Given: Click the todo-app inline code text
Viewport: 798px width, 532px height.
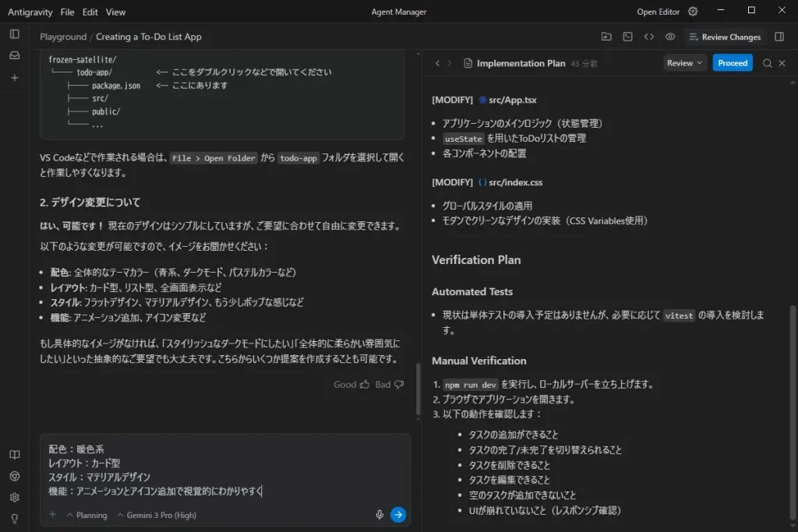Looking at the screenshot, I should (298, 158).
